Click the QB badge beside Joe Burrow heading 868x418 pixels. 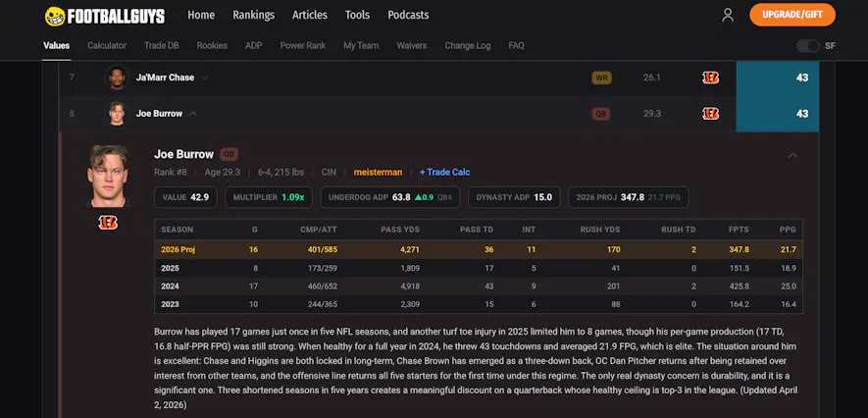pyautogui.click(x=230, y=154)
